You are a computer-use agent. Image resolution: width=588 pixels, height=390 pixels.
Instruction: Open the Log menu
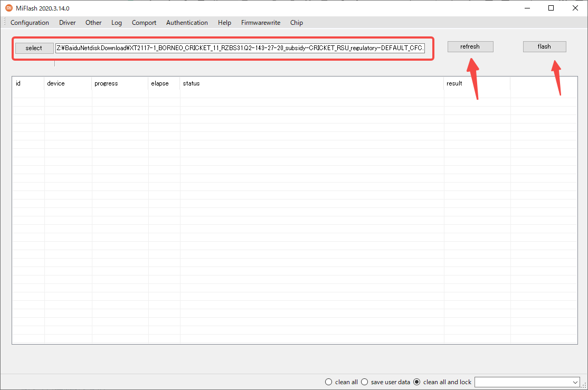pyautogui.click(x=117, y=23)
